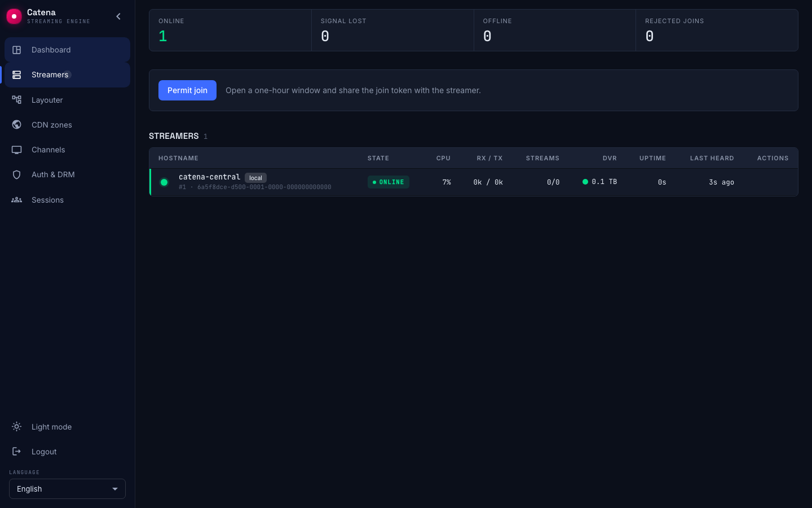Screen dimensions: 812x508
Task: Select the catena-central streamer row hostname
Action: pyautogui.click(x=209, y=177)
